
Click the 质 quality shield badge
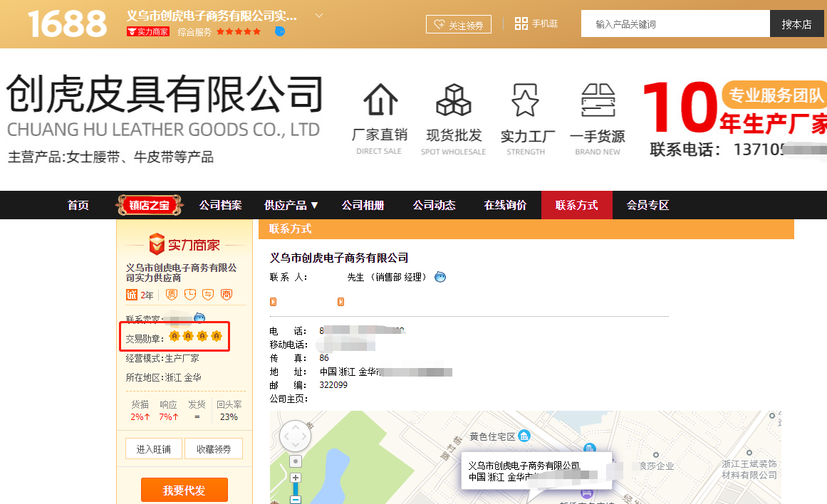pos(172,294)
